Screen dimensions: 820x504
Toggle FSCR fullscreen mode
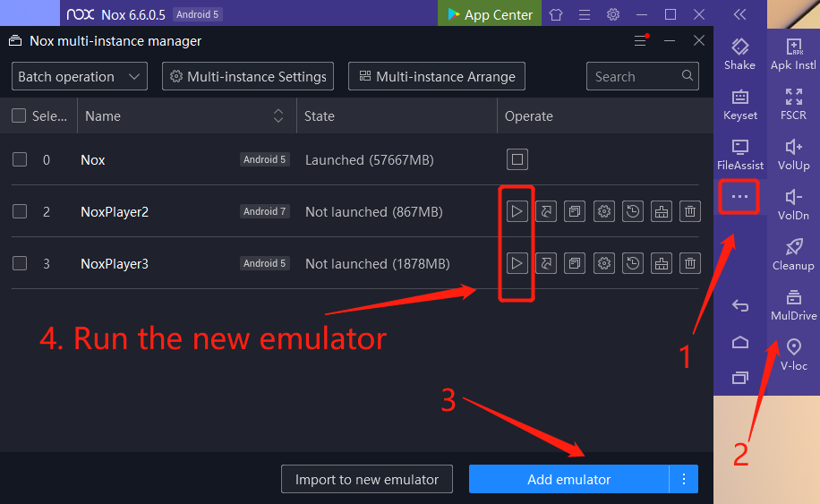pyautogui.click(x=793, y=105)
